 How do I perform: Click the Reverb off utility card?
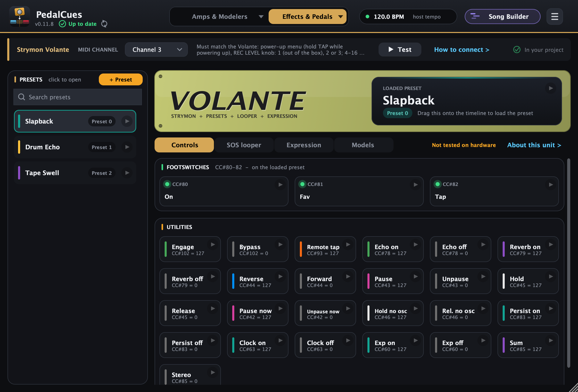(190, 281)
